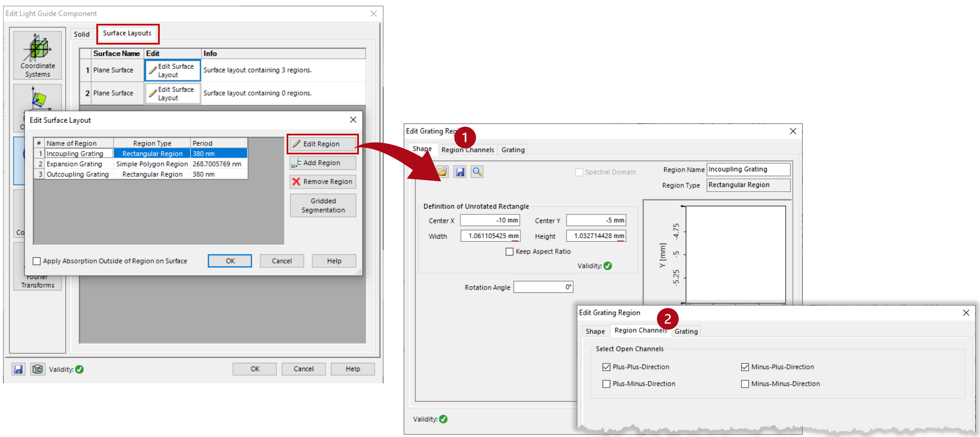Open Region Channels tab in lower grating dialog

click(x=641, y=330)
